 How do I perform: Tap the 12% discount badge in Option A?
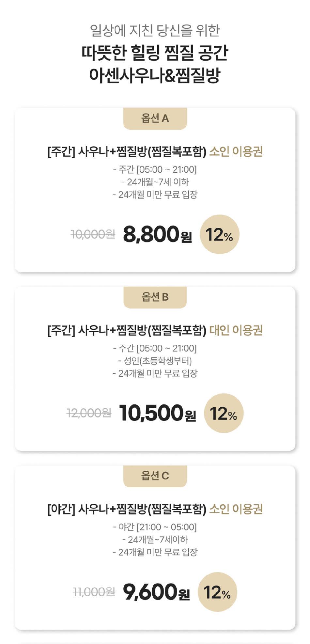click(220, 234)
